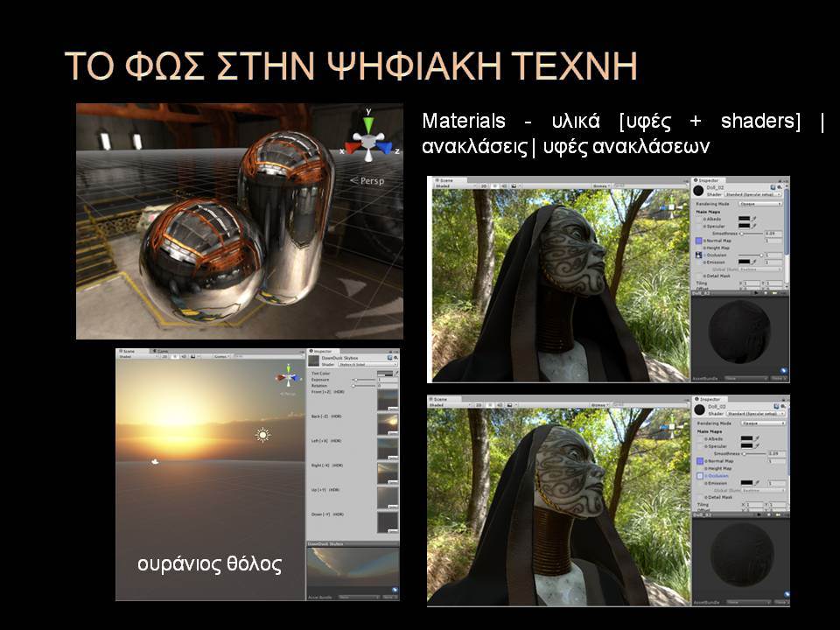Screen dimensions: 840x630
Task: Open the Shaded mode dropdown in skybox scene
Action: [138, 356]
